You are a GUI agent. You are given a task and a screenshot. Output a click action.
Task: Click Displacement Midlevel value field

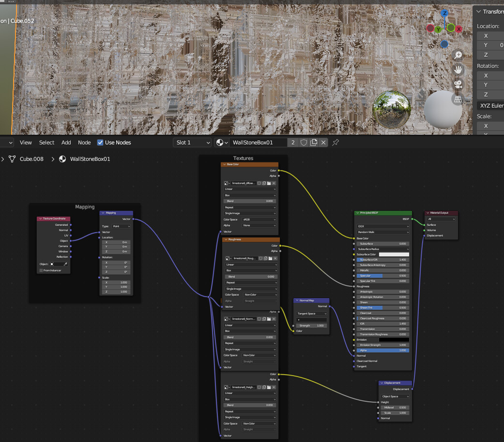point(395,408)
